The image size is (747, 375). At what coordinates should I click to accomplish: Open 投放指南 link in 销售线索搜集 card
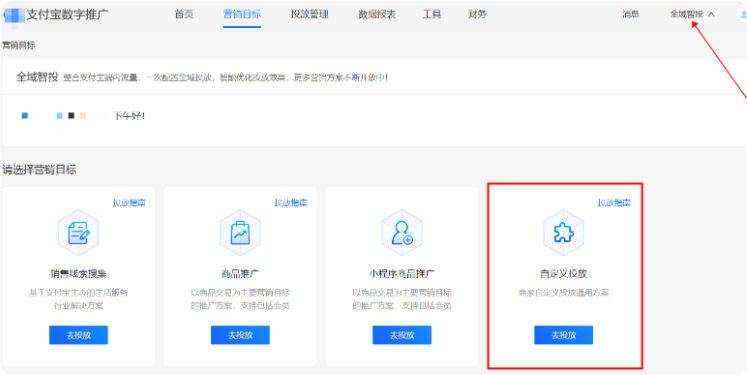tap(129, 203)
